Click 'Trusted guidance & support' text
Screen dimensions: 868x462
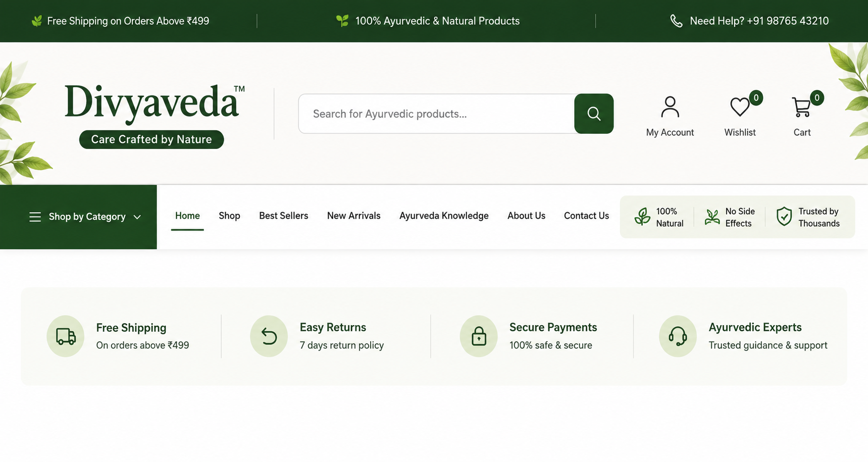tap(768, 345)
